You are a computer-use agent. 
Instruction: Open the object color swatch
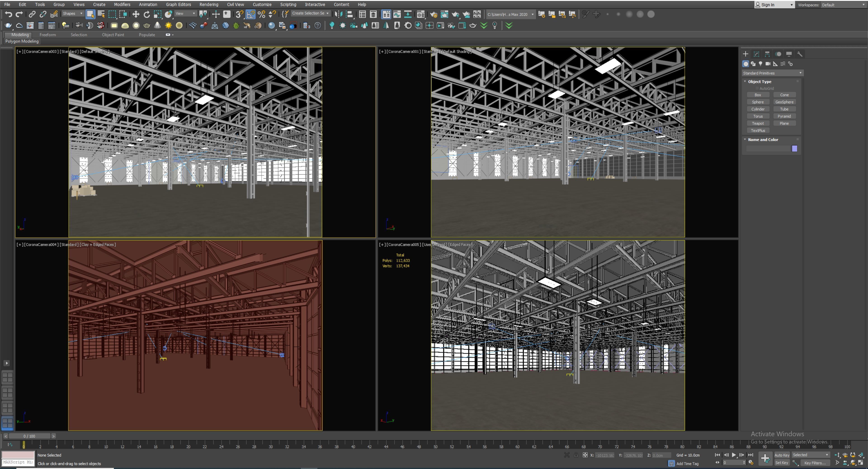[x=795, y=149]
